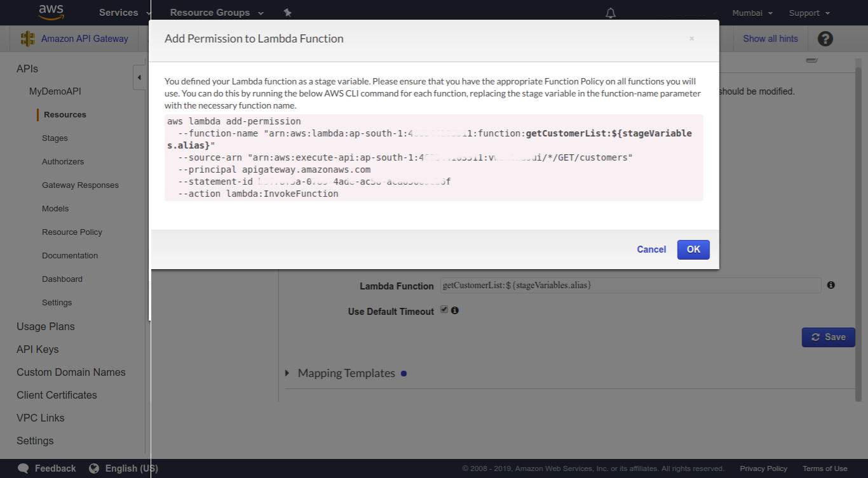Click Show all hints

[x=770, y=39]
